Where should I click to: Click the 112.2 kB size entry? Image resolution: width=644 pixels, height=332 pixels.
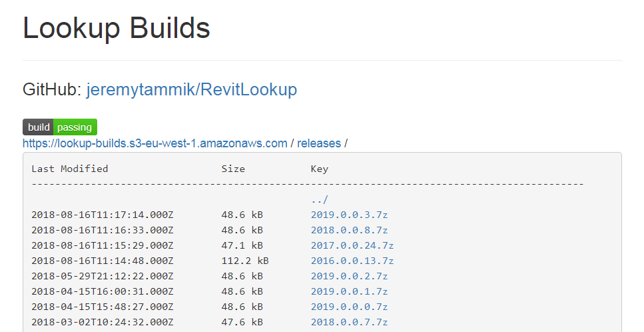245,261
